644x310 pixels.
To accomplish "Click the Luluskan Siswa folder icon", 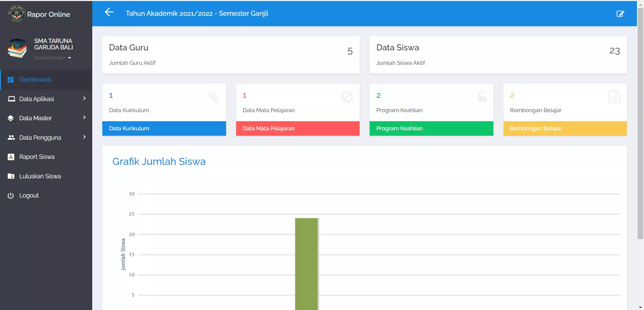I will pos(11,176).
